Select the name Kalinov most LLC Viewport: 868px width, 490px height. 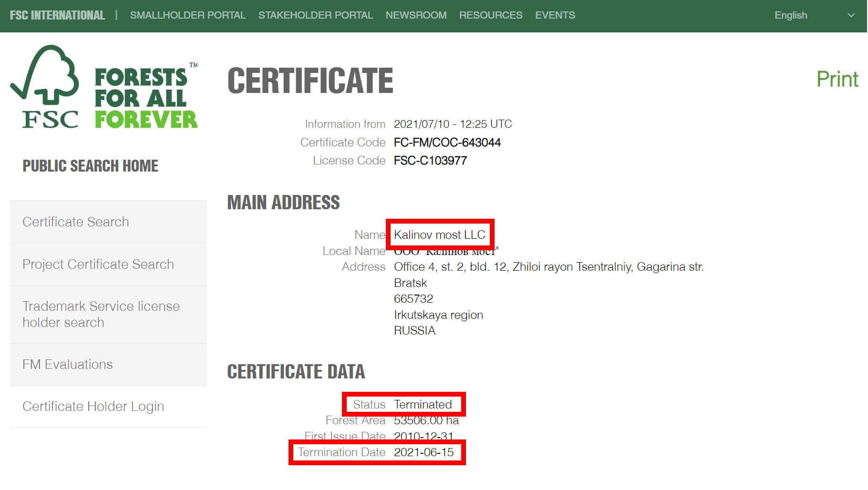coord(439,235)
